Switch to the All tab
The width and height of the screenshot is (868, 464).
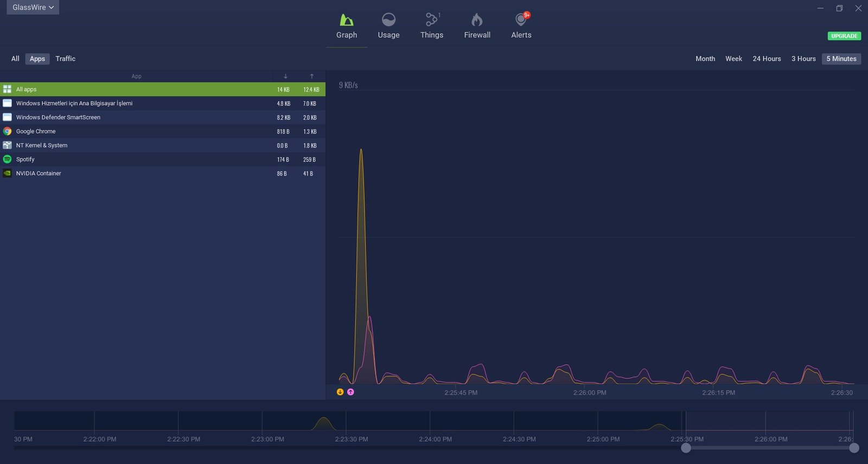pos(15,59)
